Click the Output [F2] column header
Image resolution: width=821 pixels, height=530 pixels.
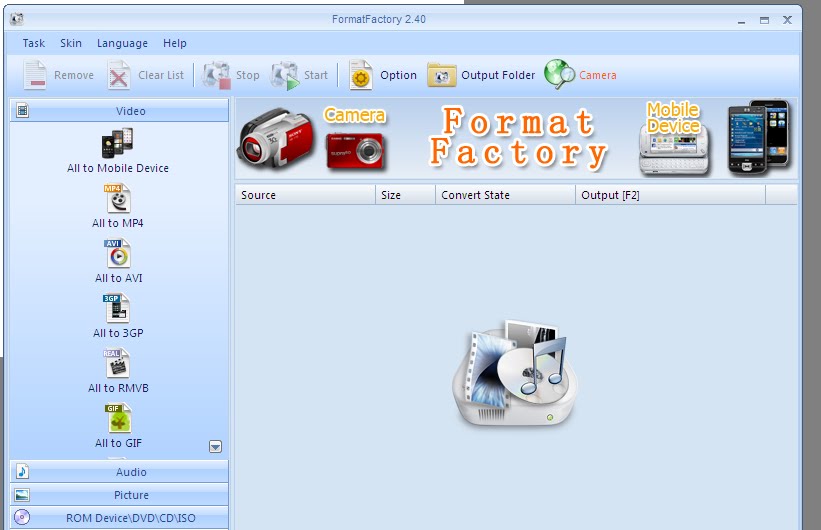671,195
